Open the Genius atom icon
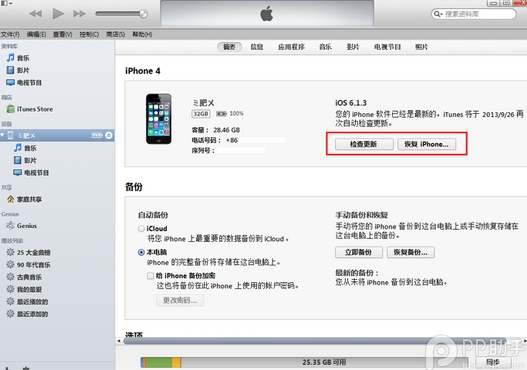This screenshot has height=370, width=527. click(11, 225)
